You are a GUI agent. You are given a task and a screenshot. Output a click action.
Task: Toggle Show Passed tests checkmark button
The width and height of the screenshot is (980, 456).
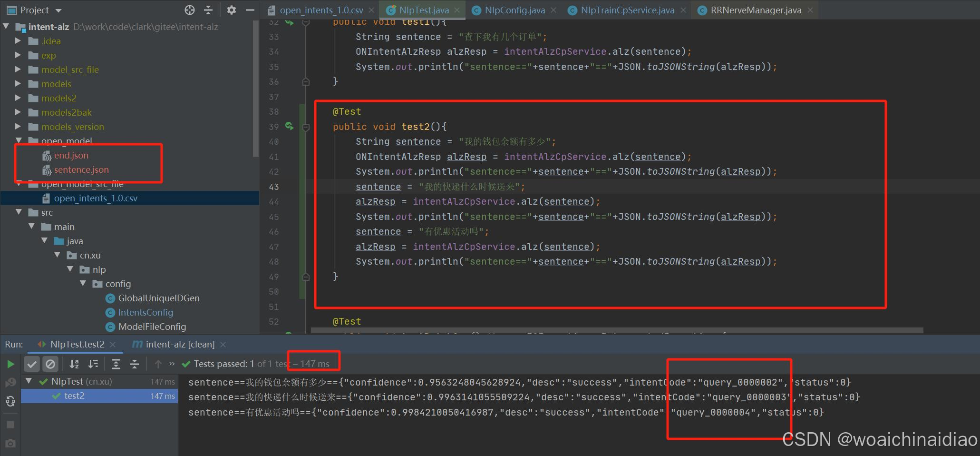point(31,364)
